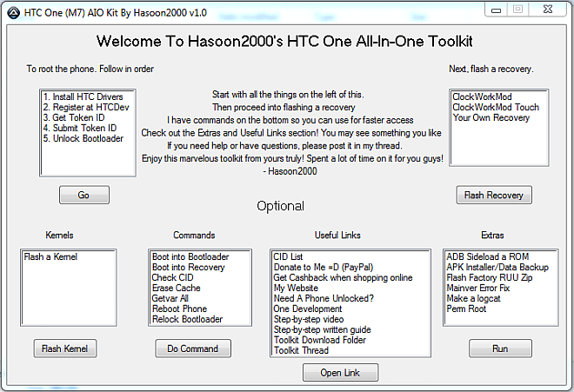Close the HTC One AIO Kit window
This screenshot has width=574, height=392.
548,10
